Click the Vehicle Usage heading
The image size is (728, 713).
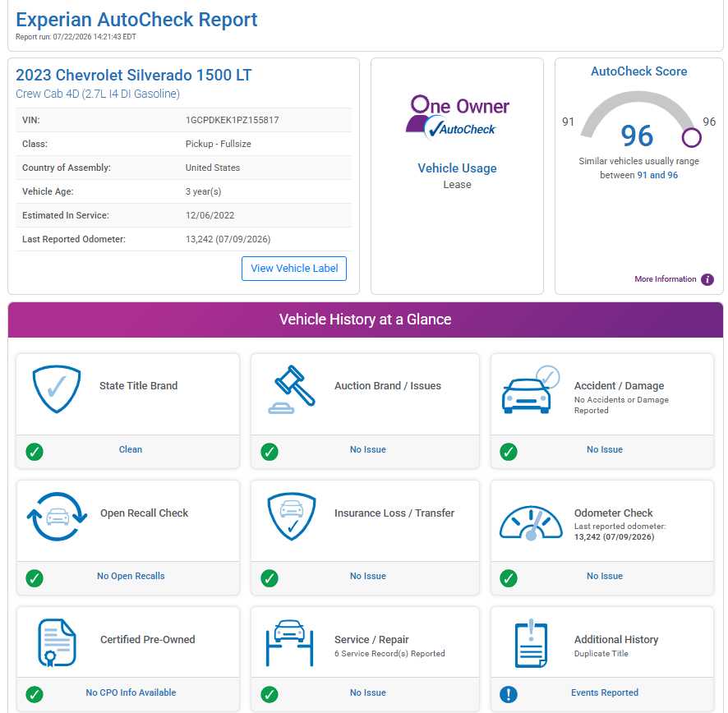(x=458, y=168)
